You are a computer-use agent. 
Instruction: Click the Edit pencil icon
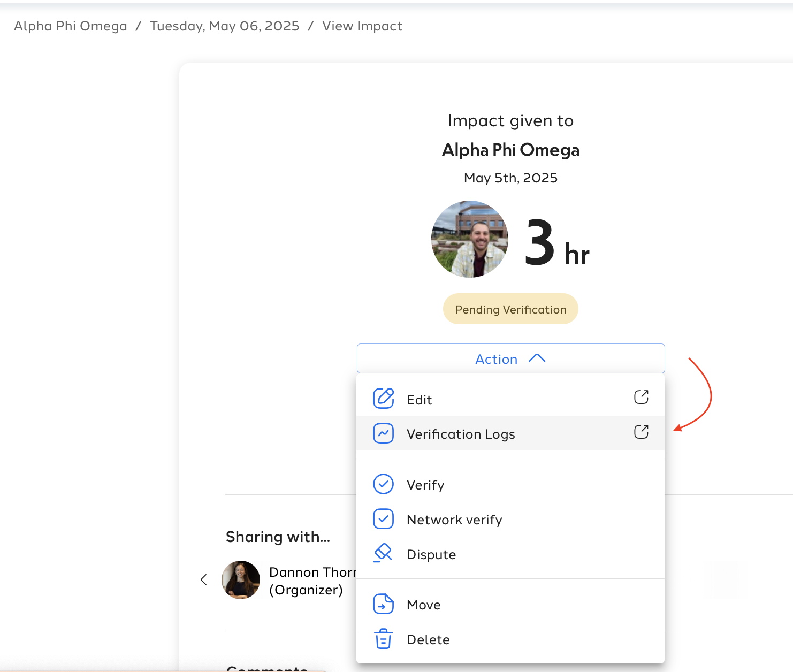383,399
